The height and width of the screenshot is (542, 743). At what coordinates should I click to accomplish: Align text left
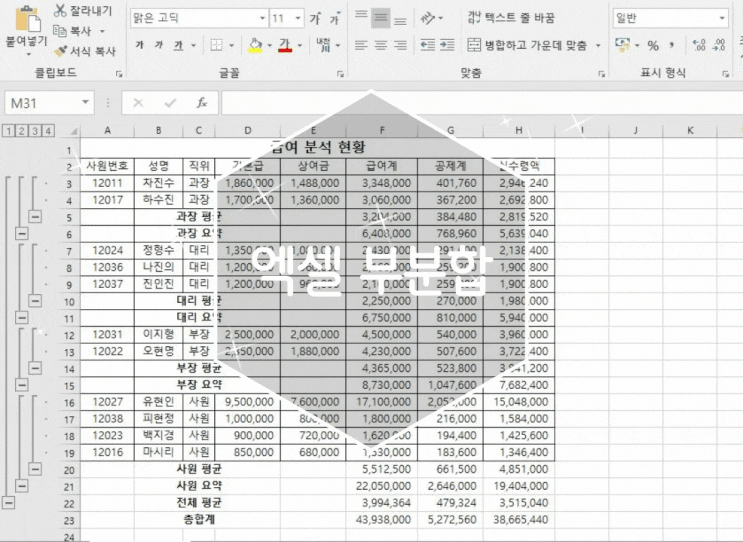361,45
